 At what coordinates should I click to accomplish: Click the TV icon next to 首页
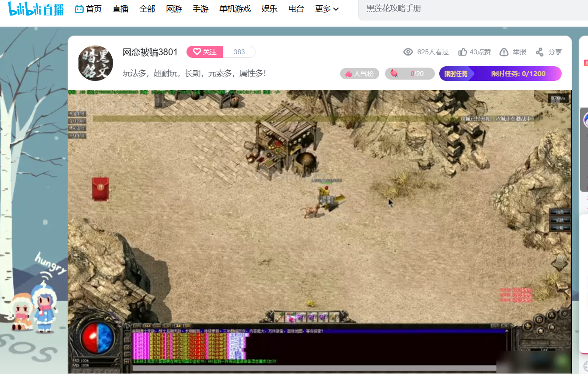point(79,9)
